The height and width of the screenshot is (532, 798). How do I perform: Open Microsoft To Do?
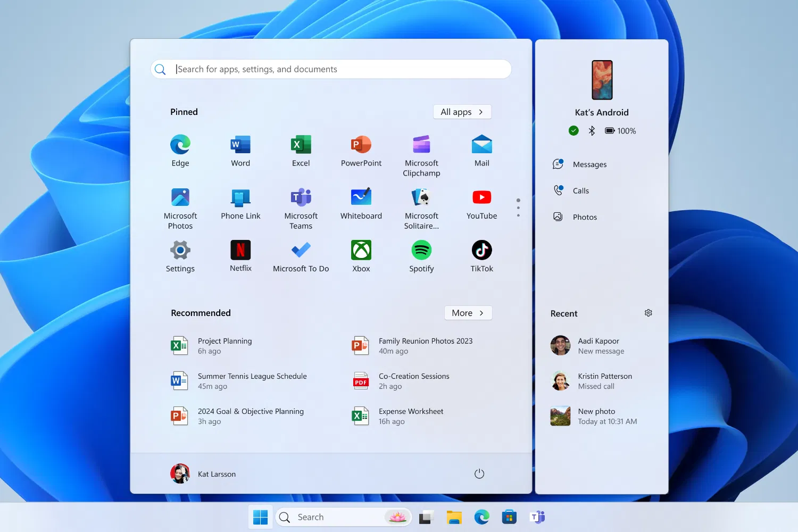pos(301,256)
